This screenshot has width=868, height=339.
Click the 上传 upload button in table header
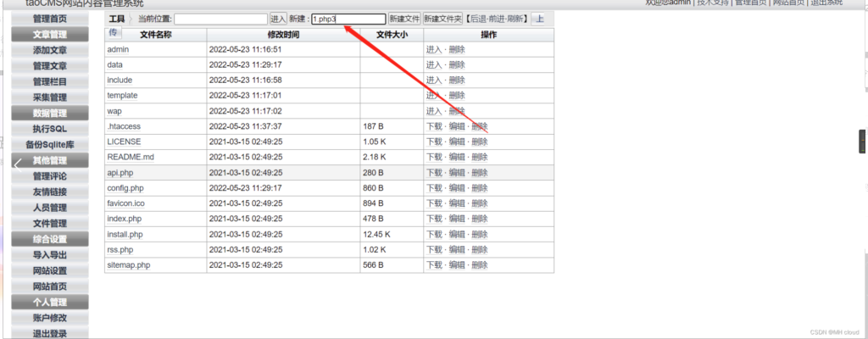(114, 33)
